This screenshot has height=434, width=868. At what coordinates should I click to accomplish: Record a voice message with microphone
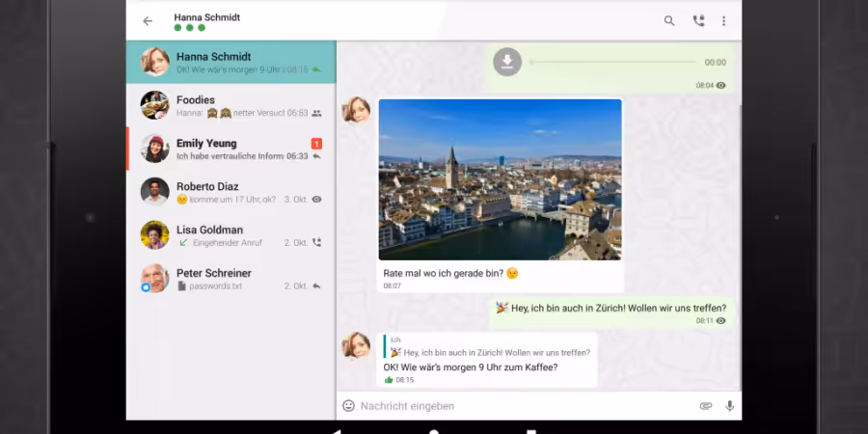click(730, 406)
